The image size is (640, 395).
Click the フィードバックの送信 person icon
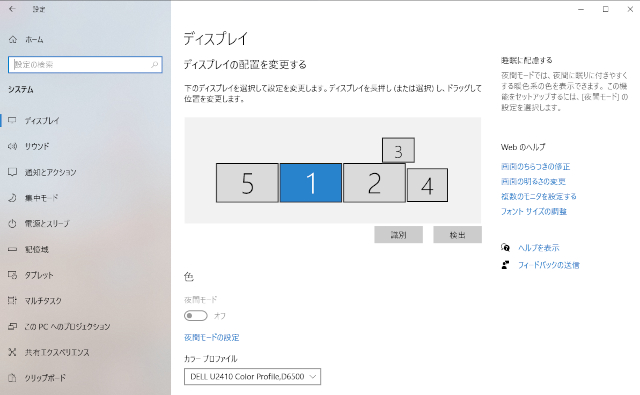(x=505, y=265)
